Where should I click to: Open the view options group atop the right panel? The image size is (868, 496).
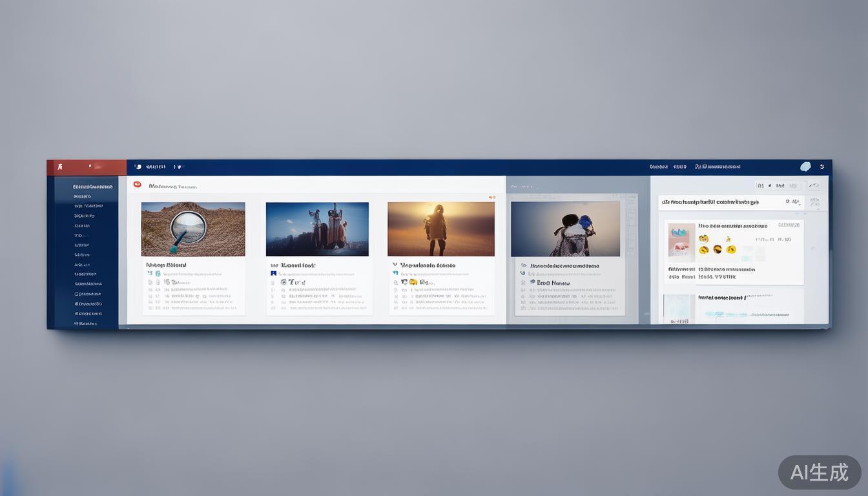pyautogui.click(x=780, y=186)
